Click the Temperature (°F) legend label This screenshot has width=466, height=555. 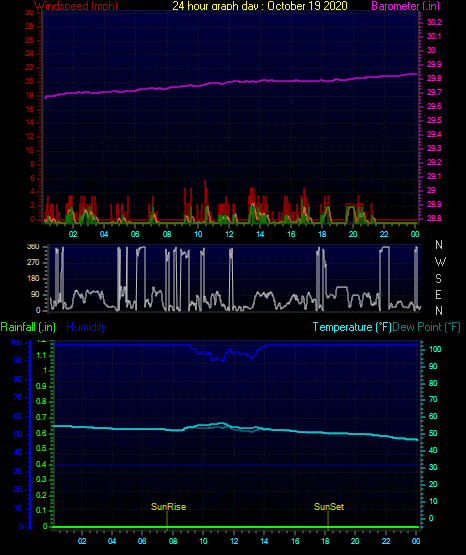[x=352, y=327]
